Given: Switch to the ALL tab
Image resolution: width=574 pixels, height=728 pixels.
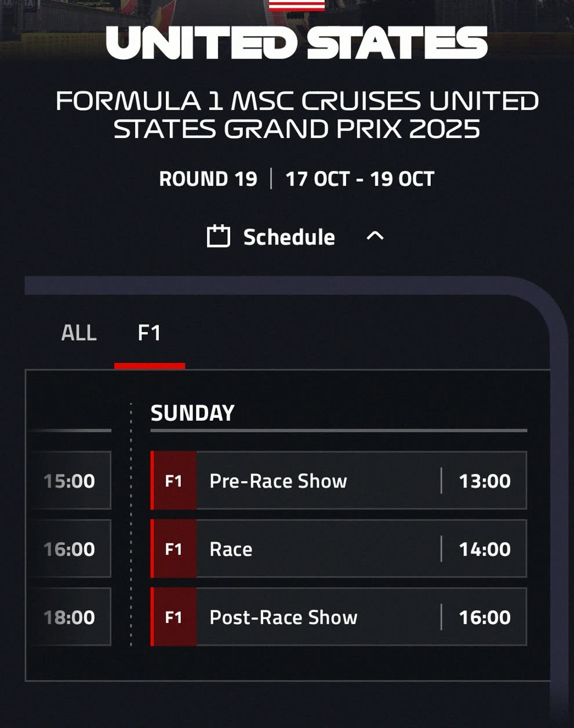Looking at the screenshot, I should pyautogui.click(x=79, y=333).
